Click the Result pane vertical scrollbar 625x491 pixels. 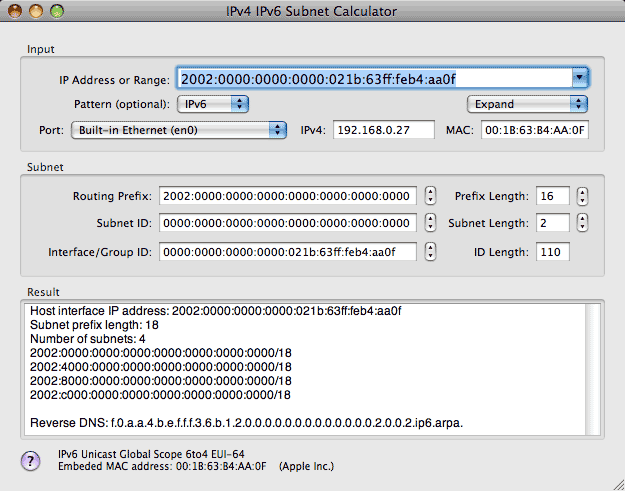coord(593,369)
